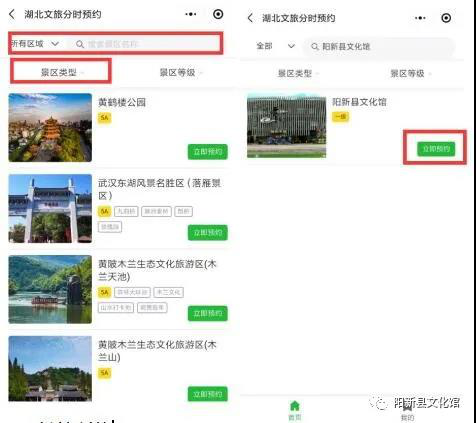This screenshot has width=476, height=423.
Task: Tap the back arrow in the left screen header
Action: pos(12,14)
